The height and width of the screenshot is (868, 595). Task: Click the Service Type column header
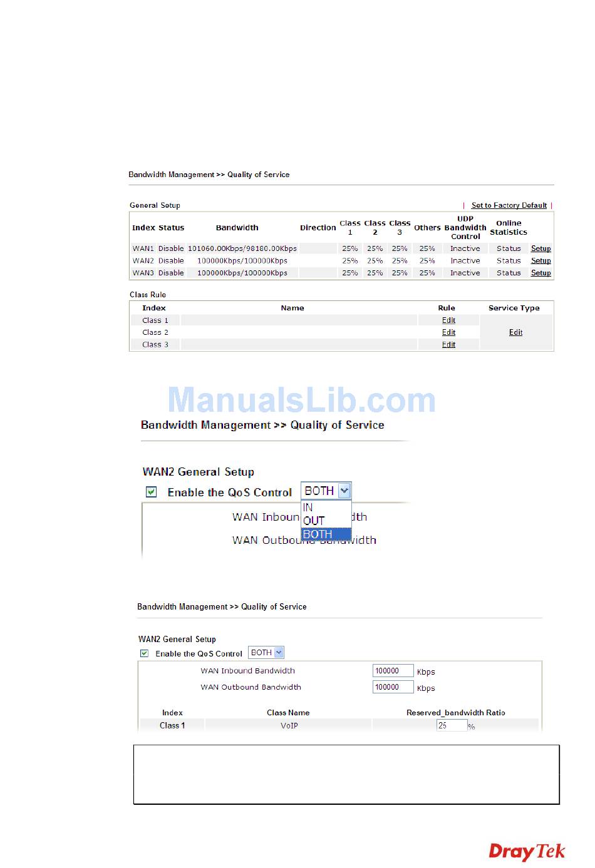click(x=514, y=308)
